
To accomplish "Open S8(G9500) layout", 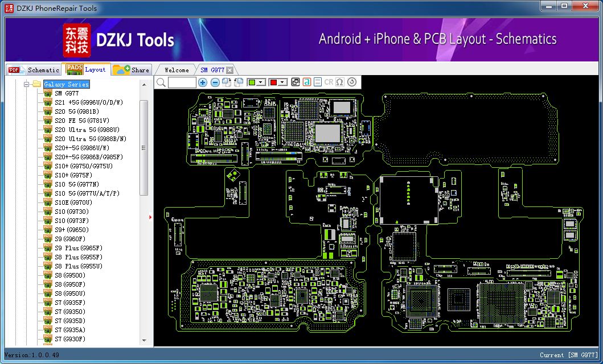I will tap(70, 275).
